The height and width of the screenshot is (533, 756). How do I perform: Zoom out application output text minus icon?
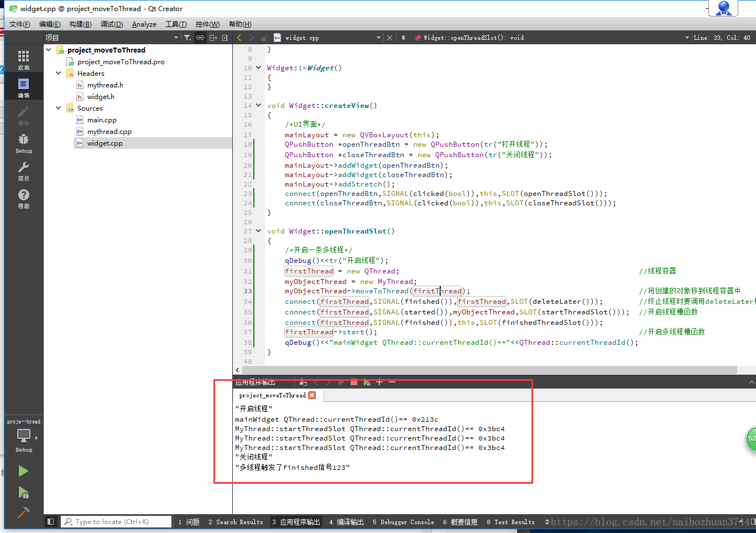pyautogui.click(x=392, y=382)
